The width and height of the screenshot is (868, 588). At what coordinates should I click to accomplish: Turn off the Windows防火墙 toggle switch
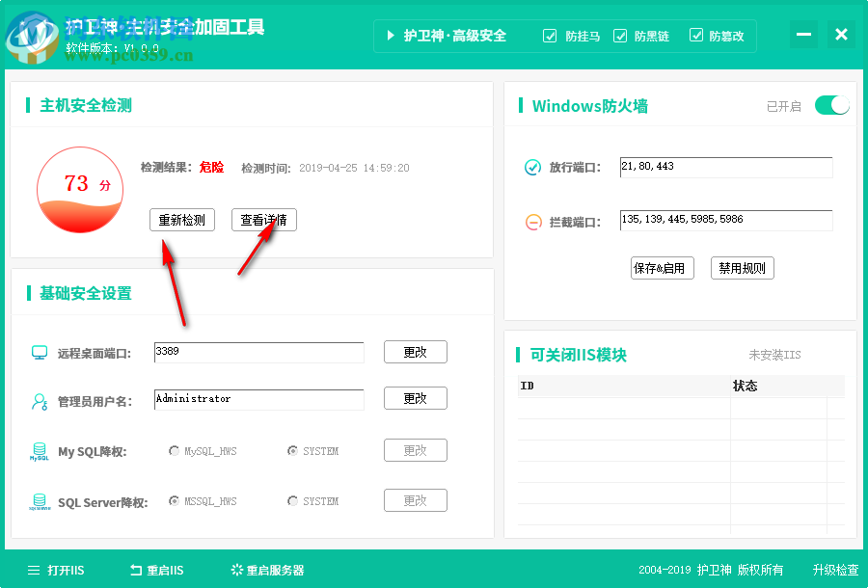pos(830,105)
